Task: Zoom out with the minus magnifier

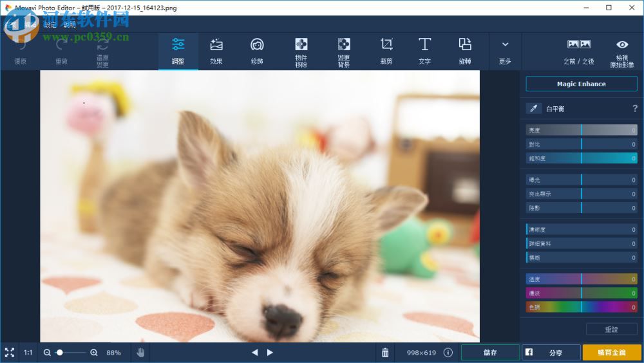Action: pyautogui.click(x=47, y=352)
